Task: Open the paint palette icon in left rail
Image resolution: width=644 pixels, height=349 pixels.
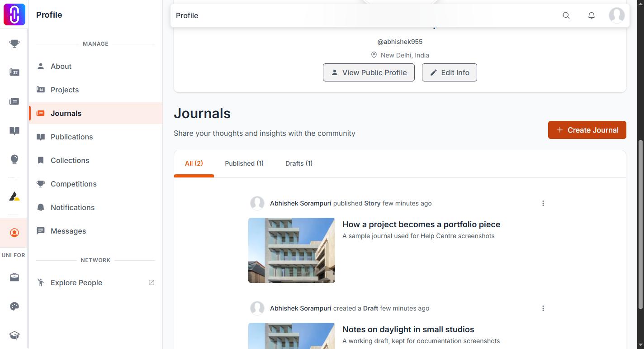Action: [14, 306]
